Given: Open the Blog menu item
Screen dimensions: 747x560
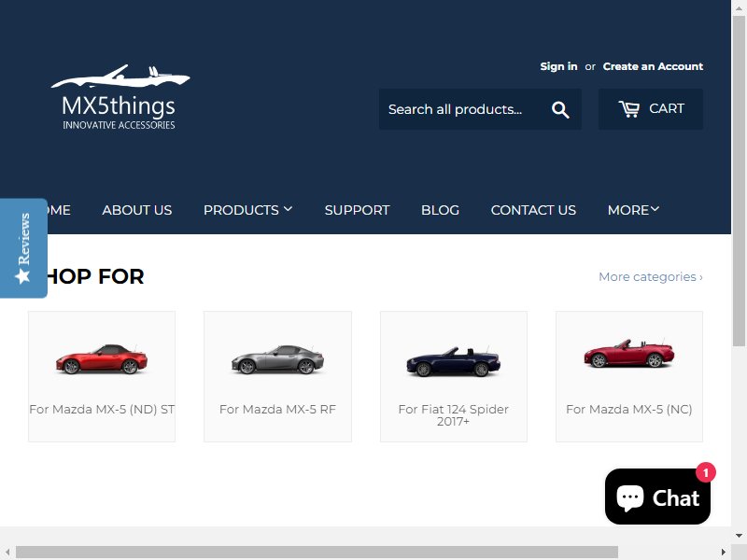Looking at the screenshot, I should [440, 210].
